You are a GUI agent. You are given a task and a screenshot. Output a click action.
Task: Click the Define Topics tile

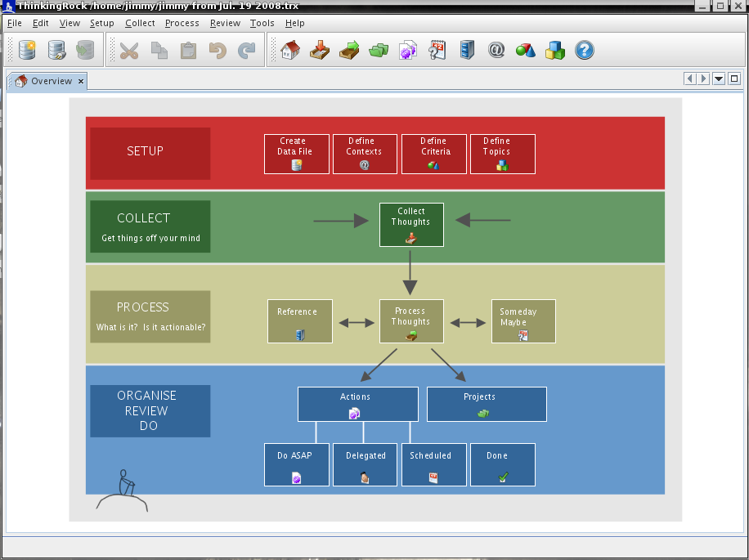tap(503, 154)
